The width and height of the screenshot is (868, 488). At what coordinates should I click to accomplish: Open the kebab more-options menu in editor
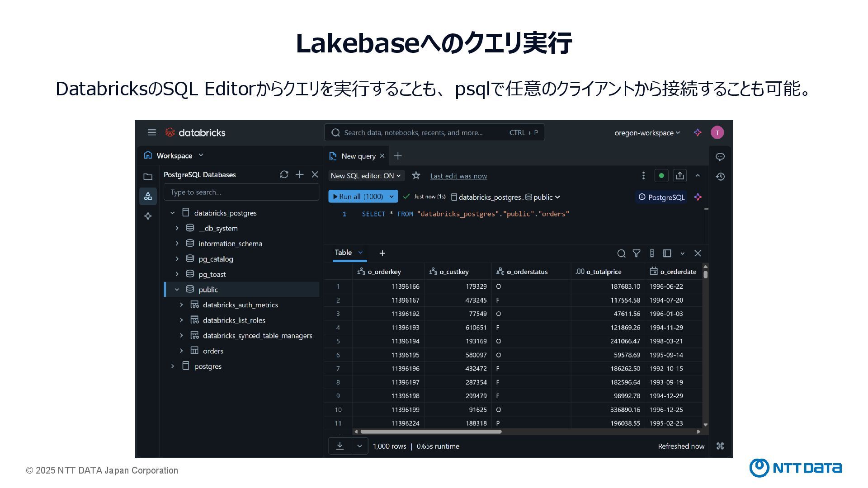point(643,175)
